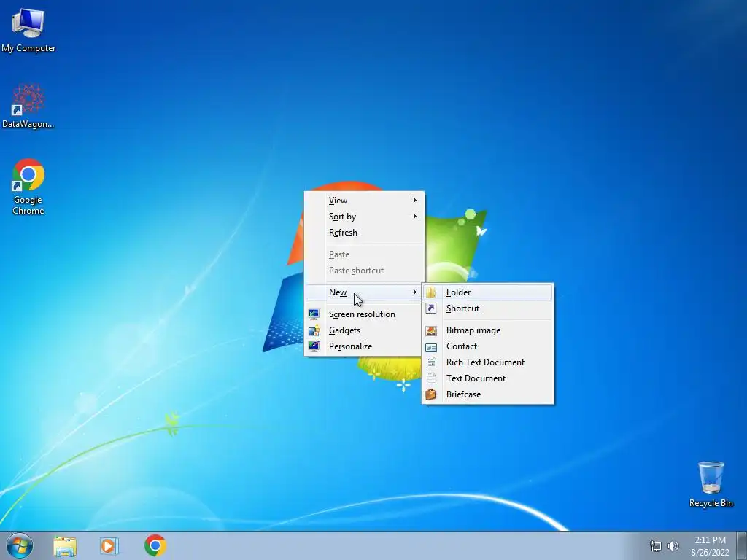
Task: Click the Contact card icon
Action: [430, 346]
